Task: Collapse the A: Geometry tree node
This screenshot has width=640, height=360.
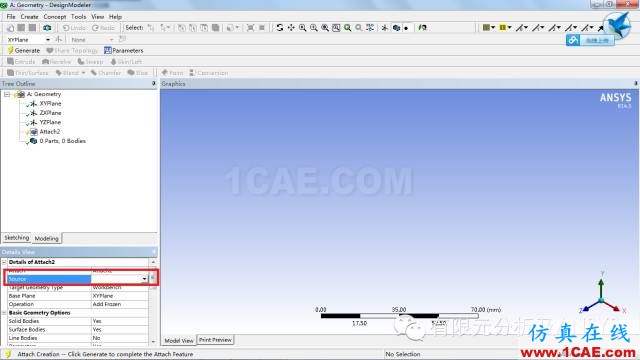Action: pos(7,94)
